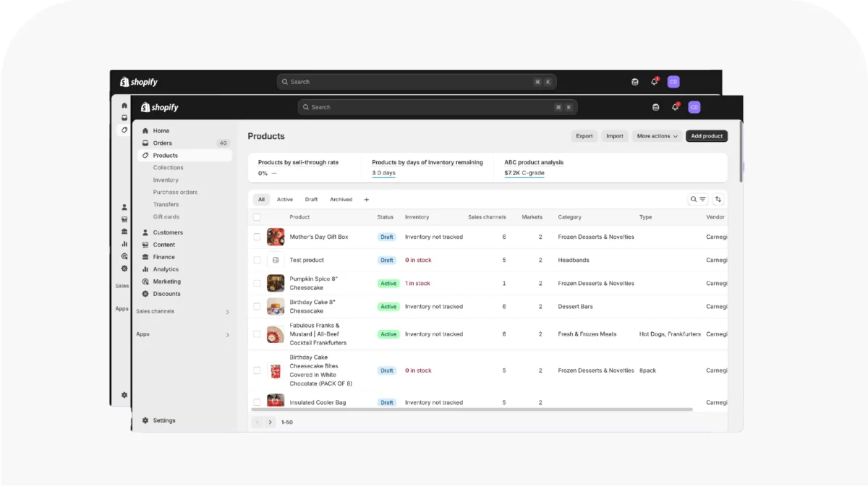Click the store icon in back window top bar

click(635, 82)
